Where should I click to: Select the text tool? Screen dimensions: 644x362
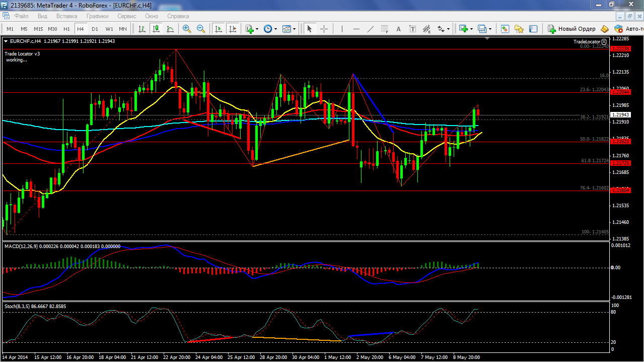pos(399,29)
